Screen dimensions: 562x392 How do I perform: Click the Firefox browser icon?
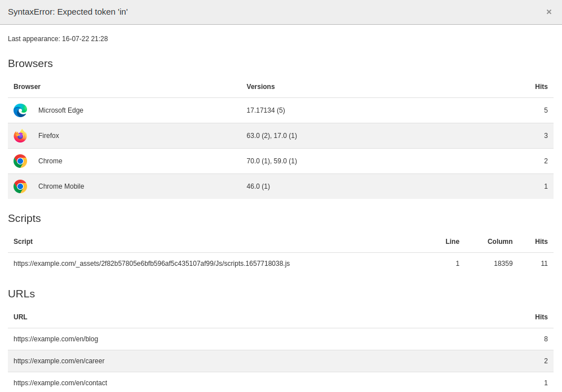(20, 136)
